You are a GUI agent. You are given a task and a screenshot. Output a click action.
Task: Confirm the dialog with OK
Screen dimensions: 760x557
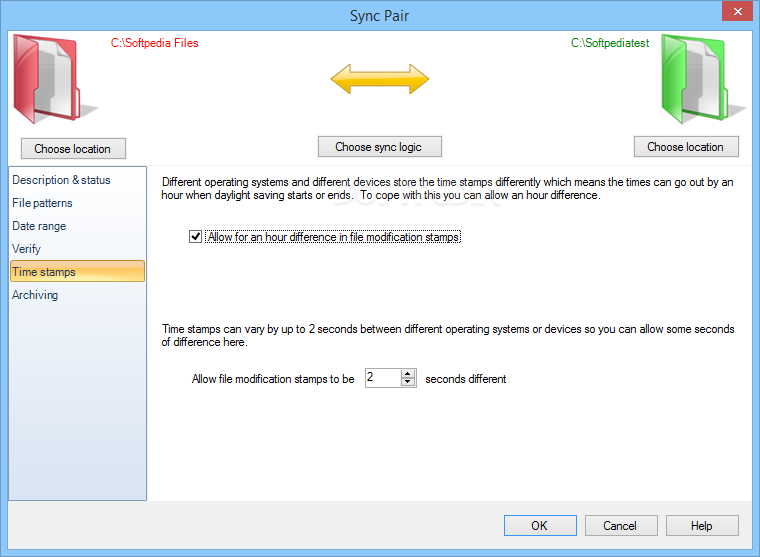(x=540, y=525)
